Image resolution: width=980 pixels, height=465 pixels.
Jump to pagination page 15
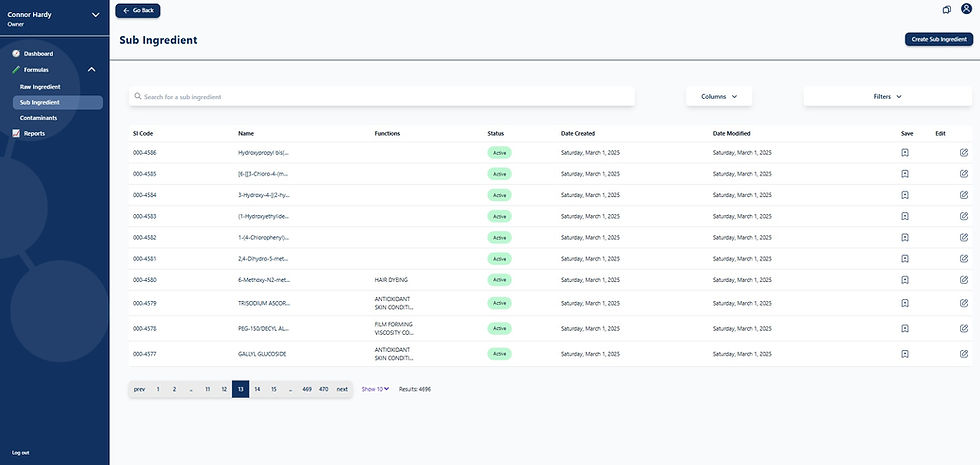[x=274, y=389]
